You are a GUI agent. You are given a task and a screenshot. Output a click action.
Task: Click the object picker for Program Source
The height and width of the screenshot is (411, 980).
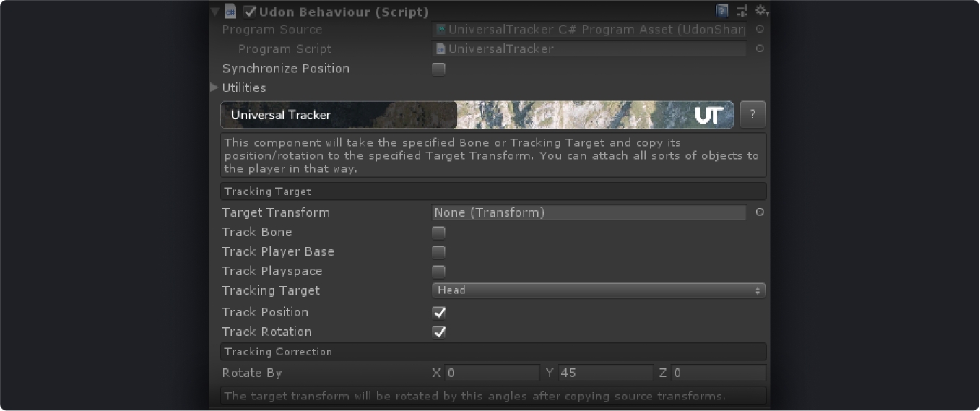click(x=760, y=30)
